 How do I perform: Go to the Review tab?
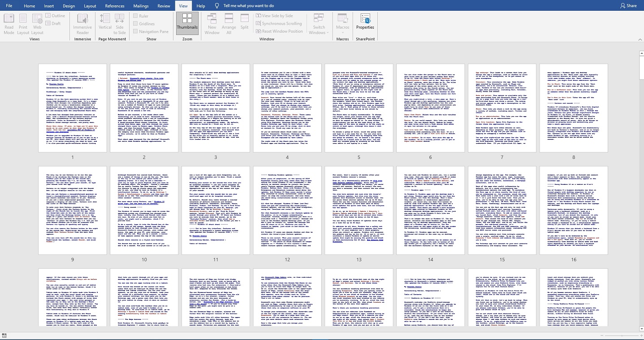point(164,6)
